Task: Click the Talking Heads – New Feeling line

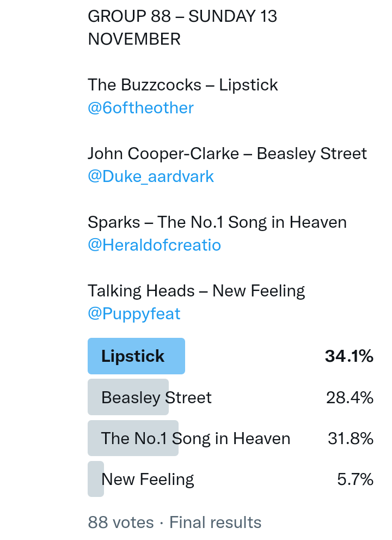Action: click(196, 291)
